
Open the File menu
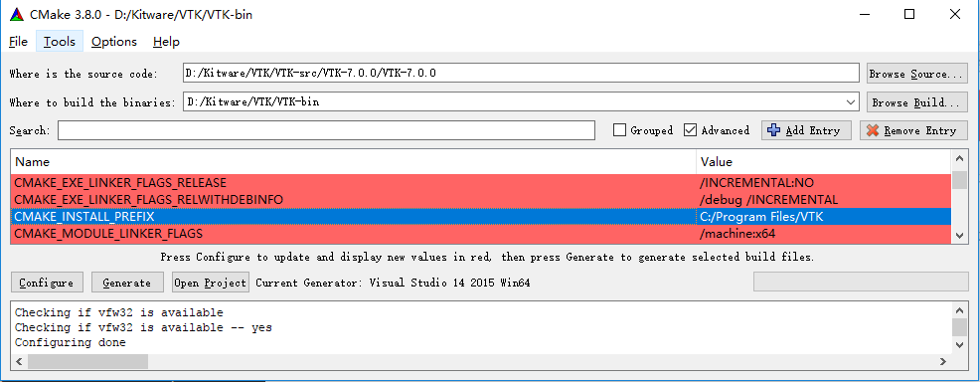18,42
